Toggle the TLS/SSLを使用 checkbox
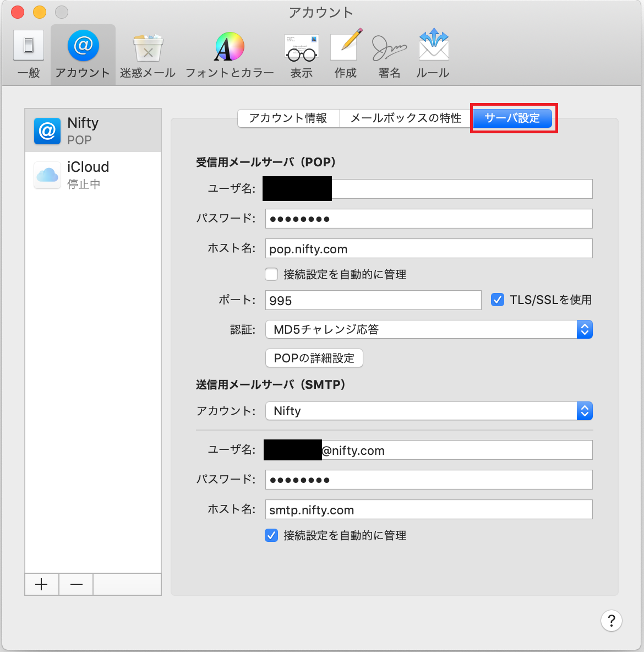644x652 pixels. tap(497, 300)
